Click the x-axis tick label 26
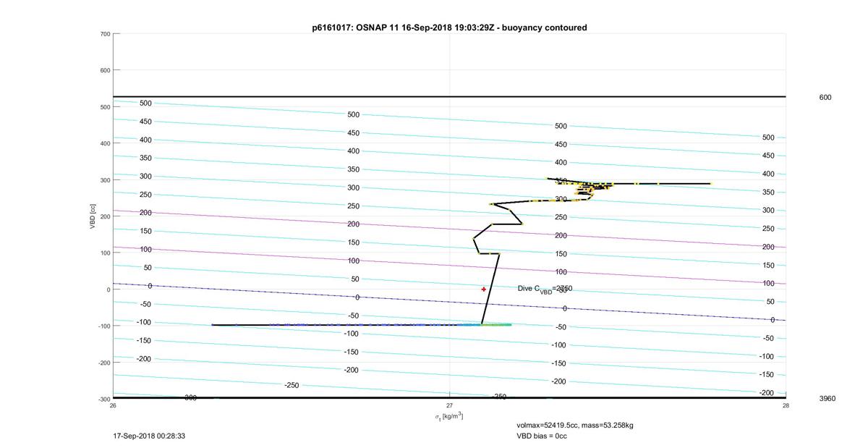 pyautogui.click(x=113, y=405)
